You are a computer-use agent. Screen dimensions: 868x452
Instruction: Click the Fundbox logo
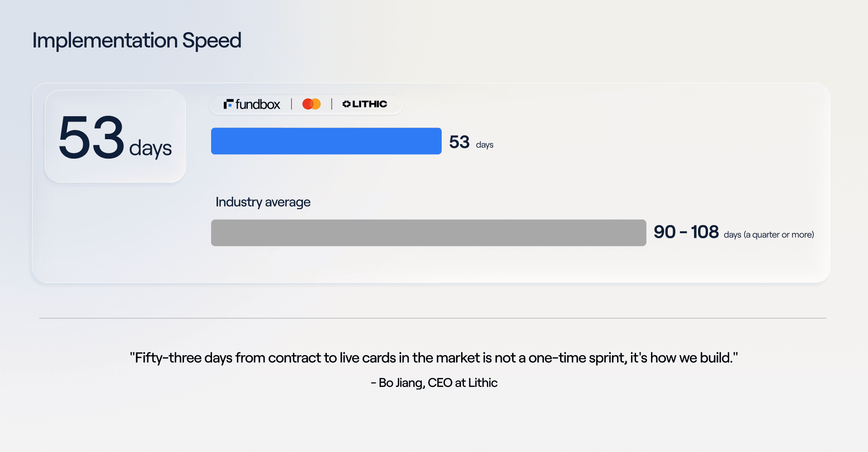click(252, 104)
